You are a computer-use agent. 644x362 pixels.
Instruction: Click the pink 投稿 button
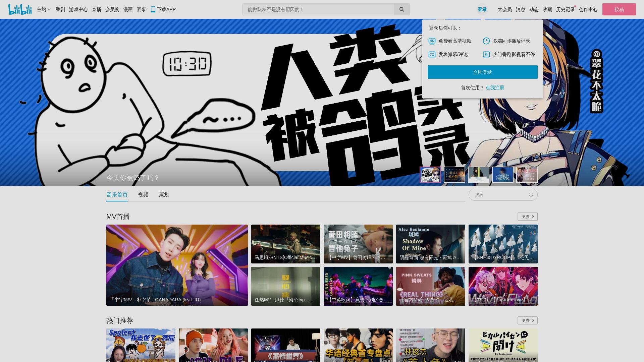click(619, 9)
